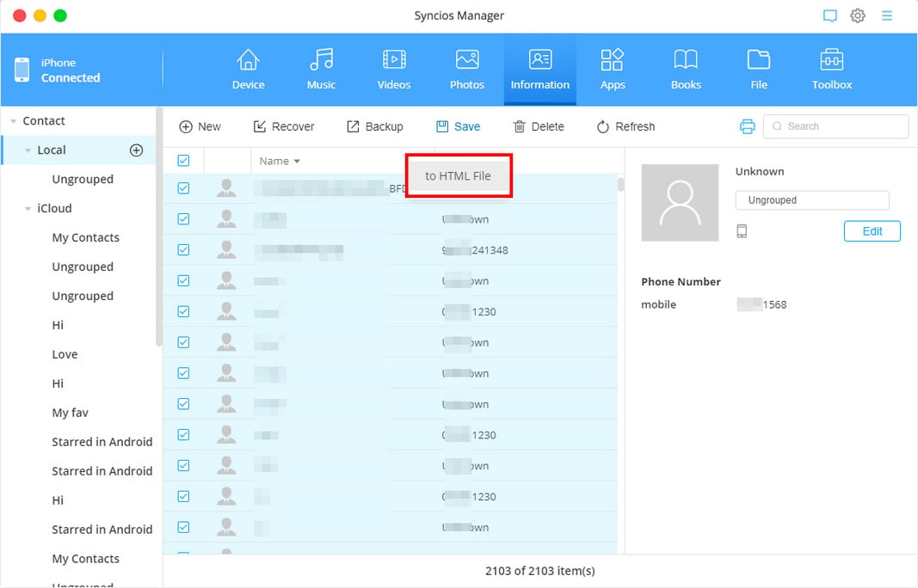
Task: Click the Search contacts field
Action: 835,126
